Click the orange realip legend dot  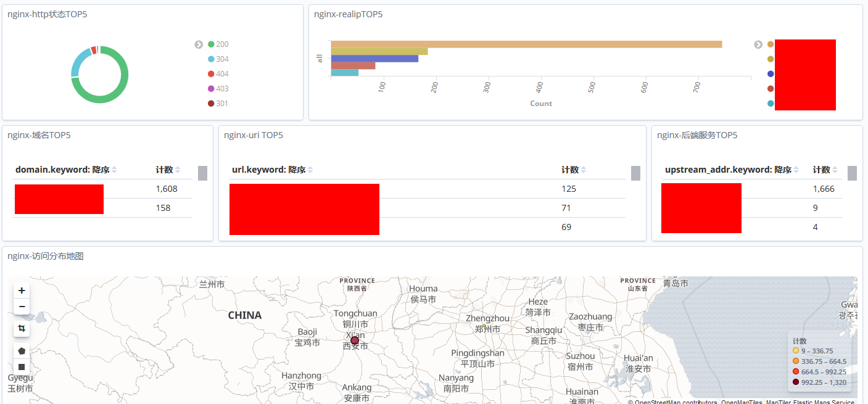pyautogui.click(x=771, y=44)
